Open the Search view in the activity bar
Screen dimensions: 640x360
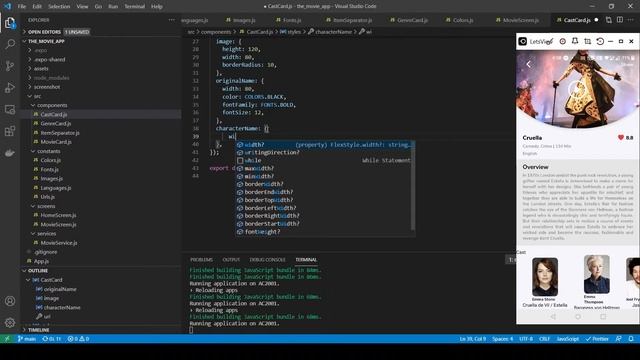(10, 44)
